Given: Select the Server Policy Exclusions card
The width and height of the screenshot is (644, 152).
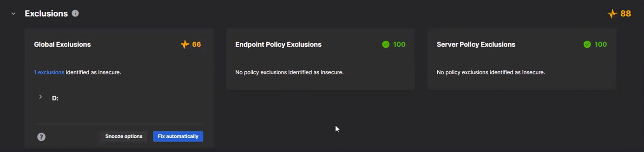Looking at the screenshot, I should coord(522,60).
